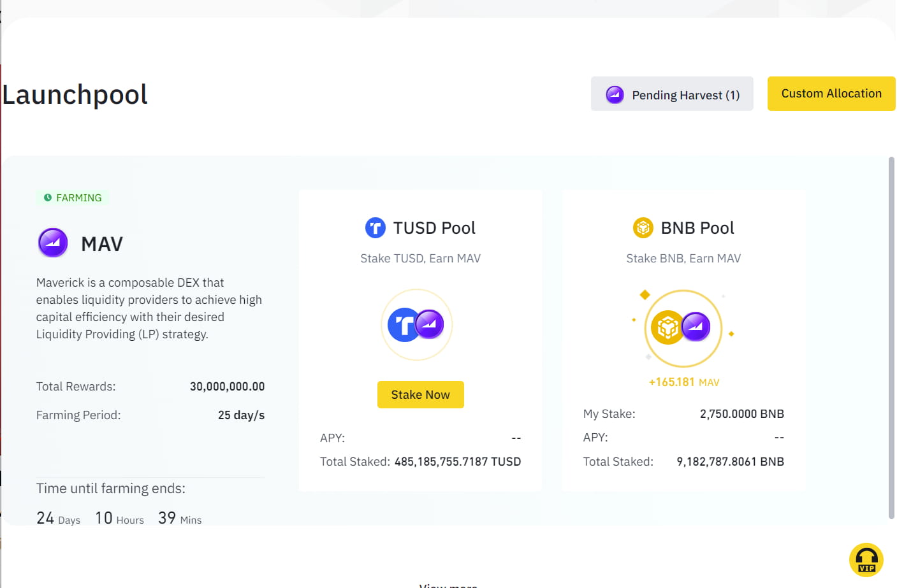Viewport: 897px width, 588px height.
Task: Open Custom Allocation
Action: [831, 93]
